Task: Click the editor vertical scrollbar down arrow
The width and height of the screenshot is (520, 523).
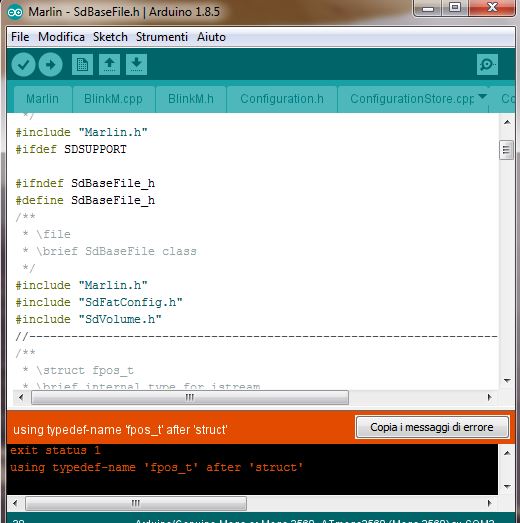Action: 507,381
